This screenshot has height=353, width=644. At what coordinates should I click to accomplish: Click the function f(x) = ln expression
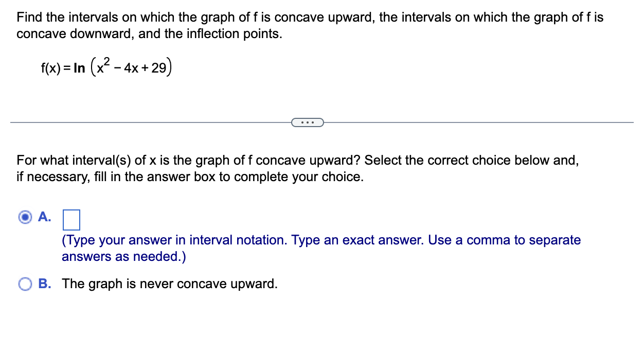[105, 67]
